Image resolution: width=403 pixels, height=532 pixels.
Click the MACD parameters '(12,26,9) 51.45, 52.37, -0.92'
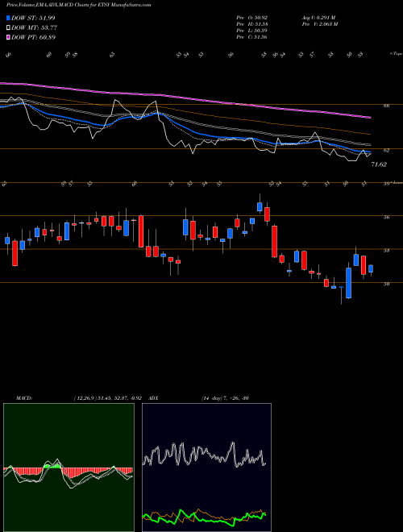[107, 398]
